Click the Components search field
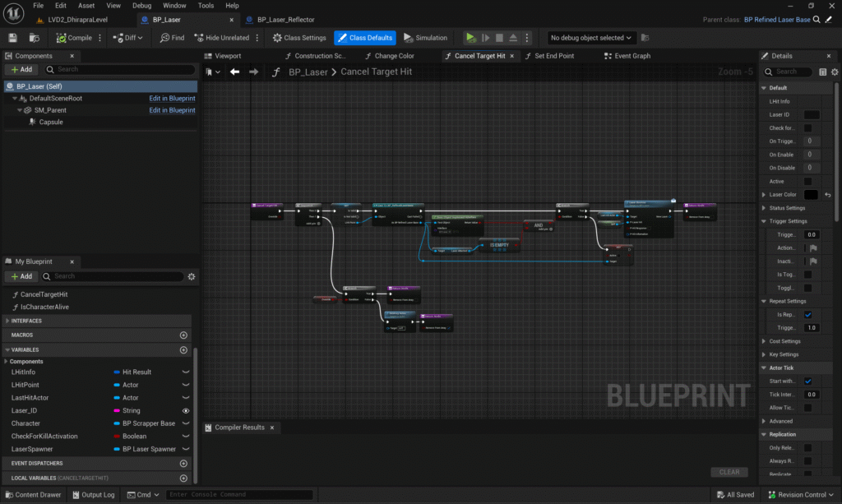The width and height of the screenshot is (842, 504). point(119,69)
